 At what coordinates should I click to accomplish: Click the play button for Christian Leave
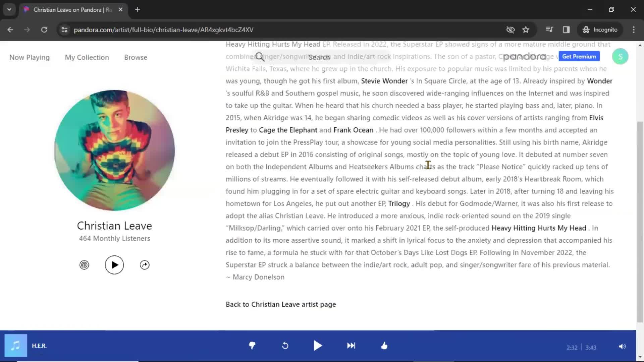coord(114,264)
